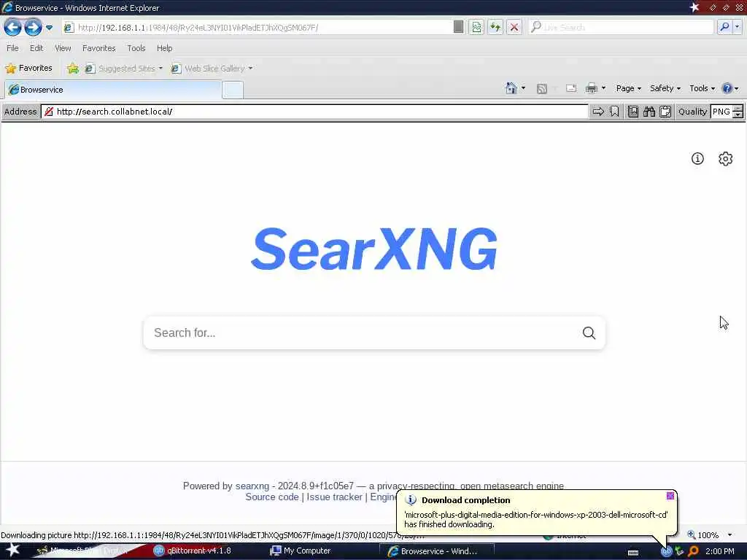This screenshot has height=560, width=747.
Task: Click the orange magnifier tray icon
Action: (693, 551)
